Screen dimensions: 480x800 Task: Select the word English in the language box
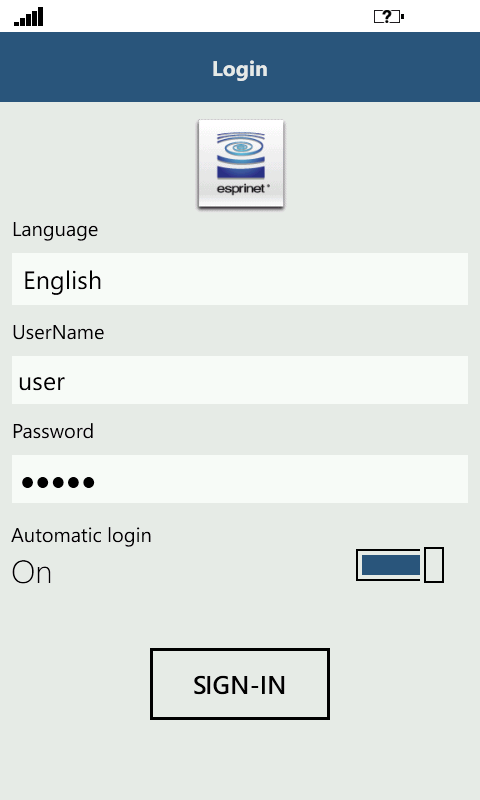coord(62,281)
